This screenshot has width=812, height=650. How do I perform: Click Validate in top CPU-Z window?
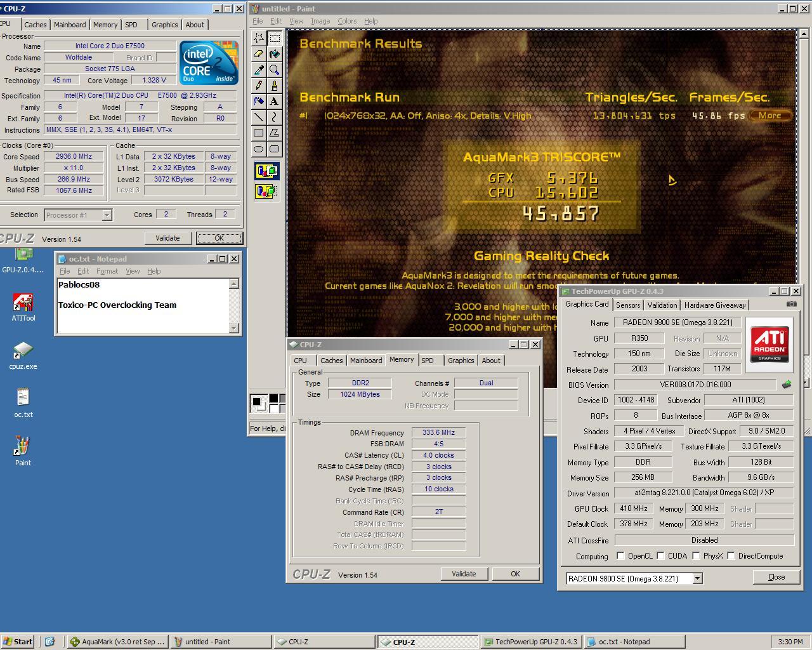(167, 238)
